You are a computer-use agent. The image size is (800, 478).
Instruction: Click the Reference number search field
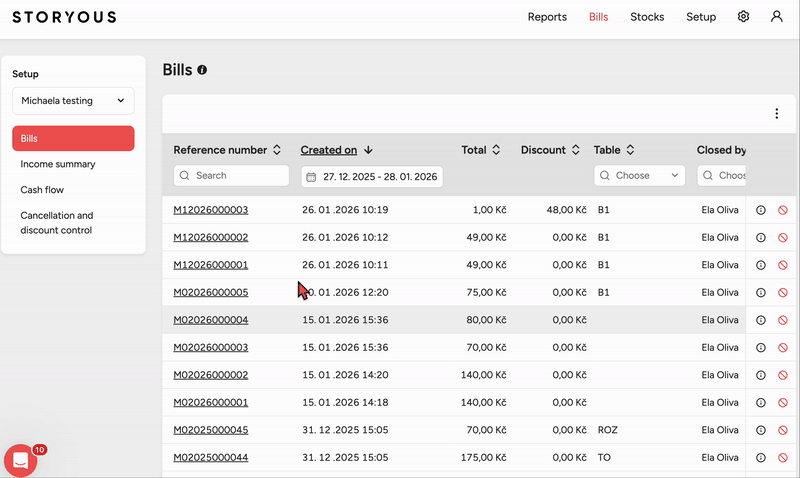pos(231,175)
